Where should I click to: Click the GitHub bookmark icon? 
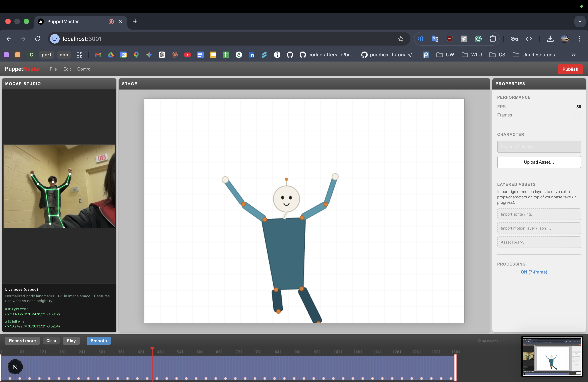[290, 55]
